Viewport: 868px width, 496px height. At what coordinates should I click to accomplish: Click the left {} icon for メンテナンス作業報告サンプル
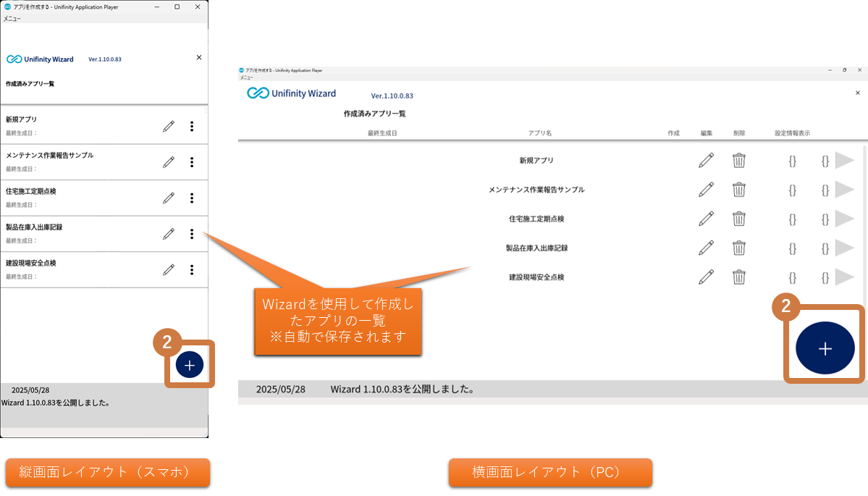pos(793,190)
